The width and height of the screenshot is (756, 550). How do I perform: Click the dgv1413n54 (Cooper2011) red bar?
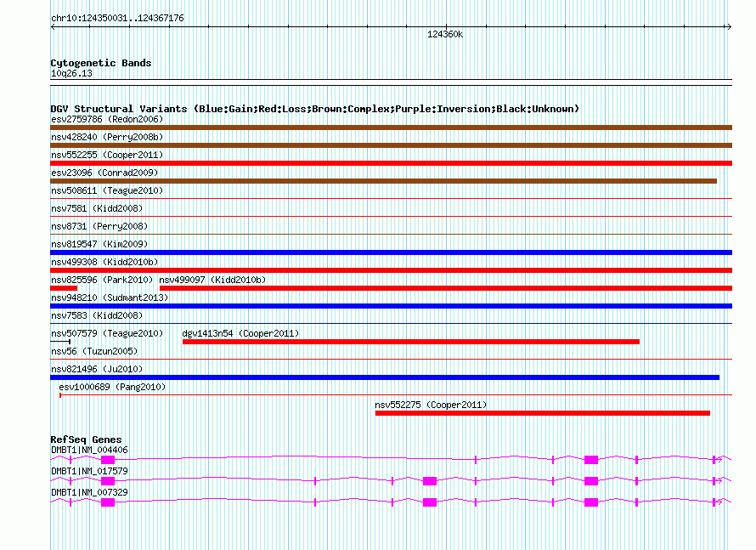point(410,342)
